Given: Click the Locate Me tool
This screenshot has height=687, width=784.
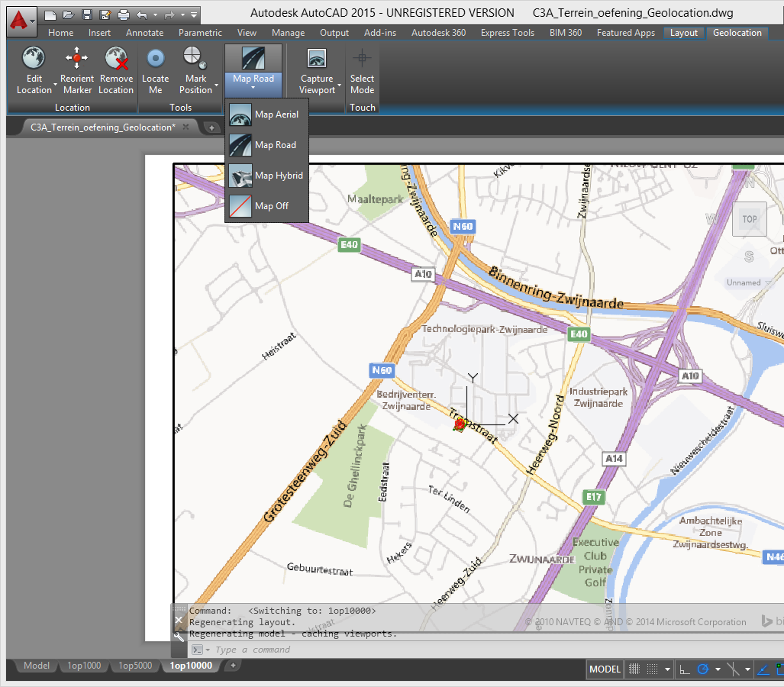Looking at the screenshot, I should pos(156,70).
